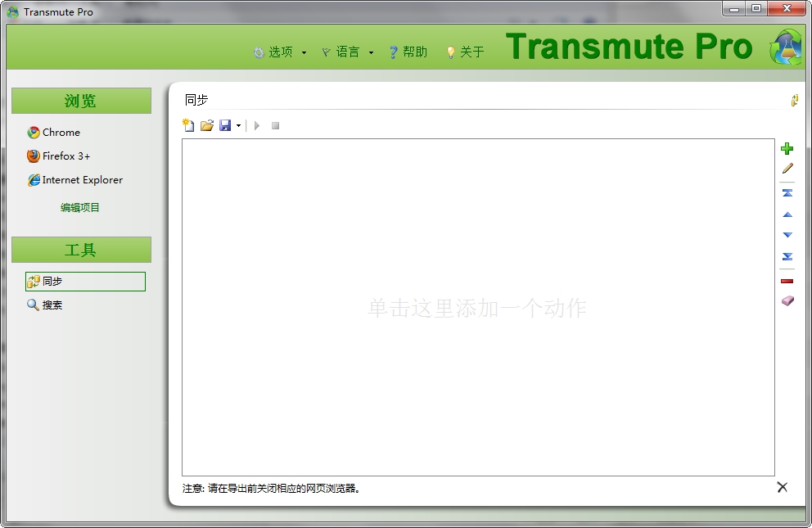
Task: Select the 搜索 search tool
Action: pos(56,305)
